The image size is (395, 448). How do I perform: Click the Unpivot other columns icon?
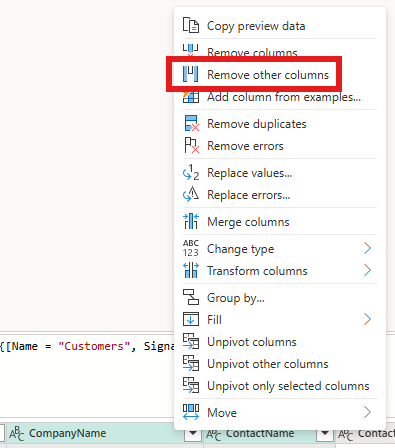[x=191, y=364]
